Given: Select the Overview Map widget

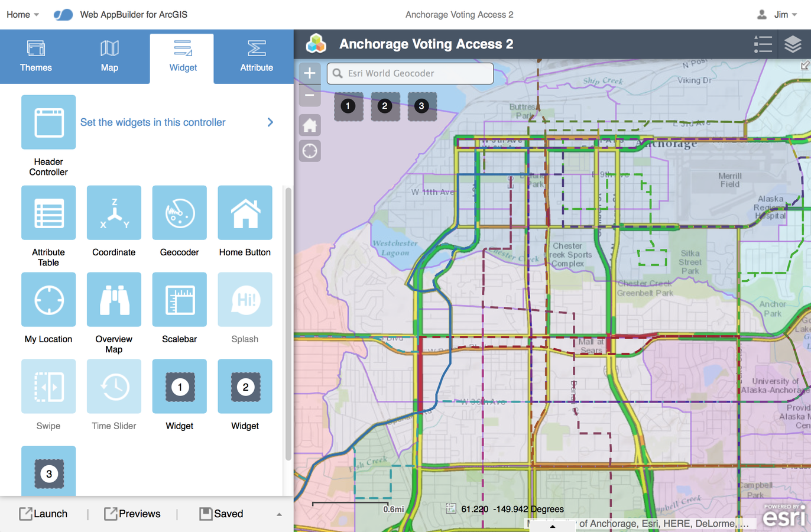Looking at the screenshot, I should click(114, 300).
